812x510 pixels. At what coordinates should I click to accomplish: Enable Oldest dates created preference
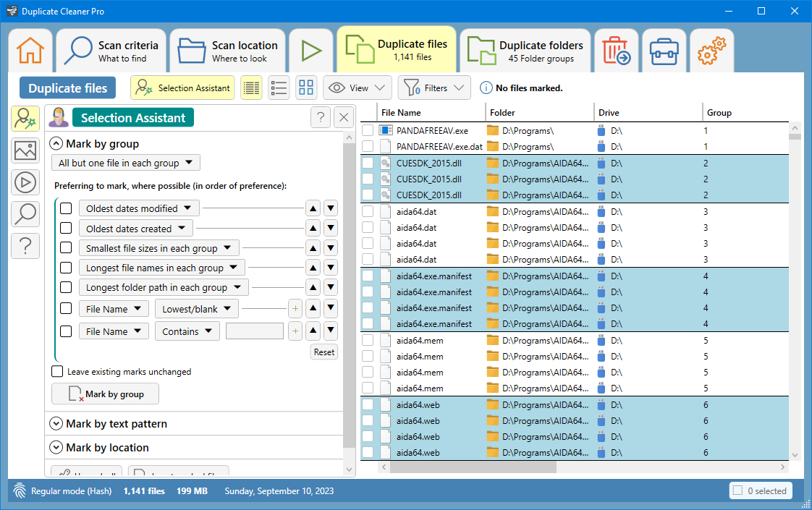(66, 228)
